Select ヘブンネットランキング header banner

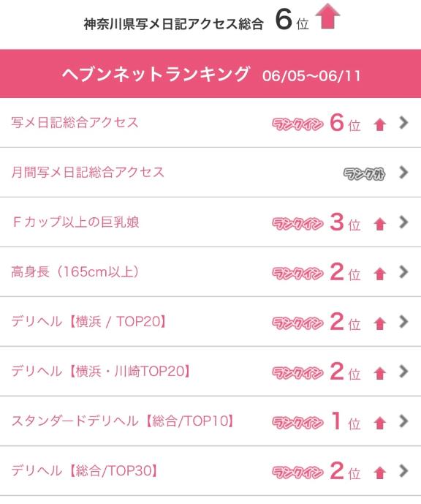click(x=210, y=74)
